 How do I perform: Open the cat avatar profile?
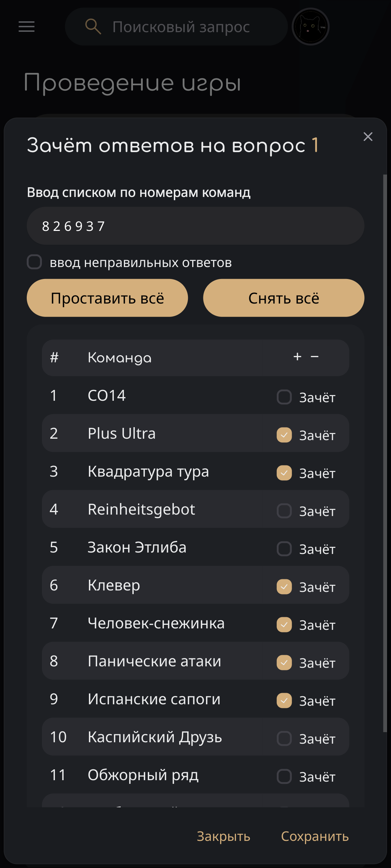click(x=310, y=27)
